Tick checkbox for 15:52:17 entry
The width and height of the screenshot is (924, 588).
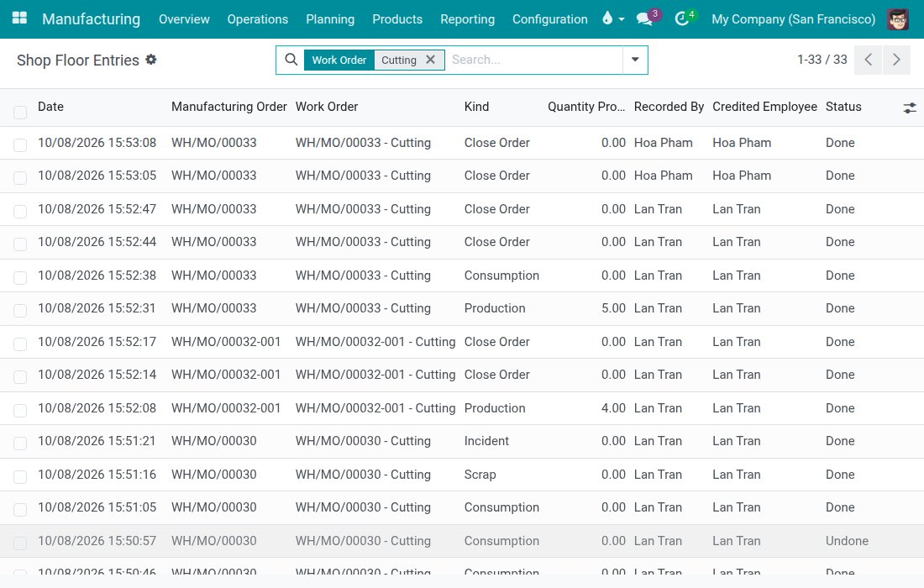coord(20,344)
